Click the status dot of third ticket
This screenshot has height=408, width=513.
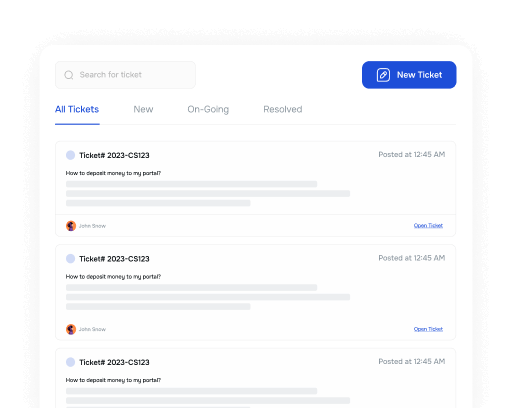pos(70,362)
